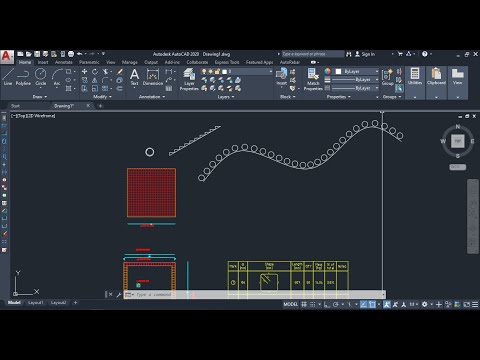Image resolution: width=480 pixels, height=360 pixels.
Task: Add a new drawing tab with plus button
Action: pos(100,106)
